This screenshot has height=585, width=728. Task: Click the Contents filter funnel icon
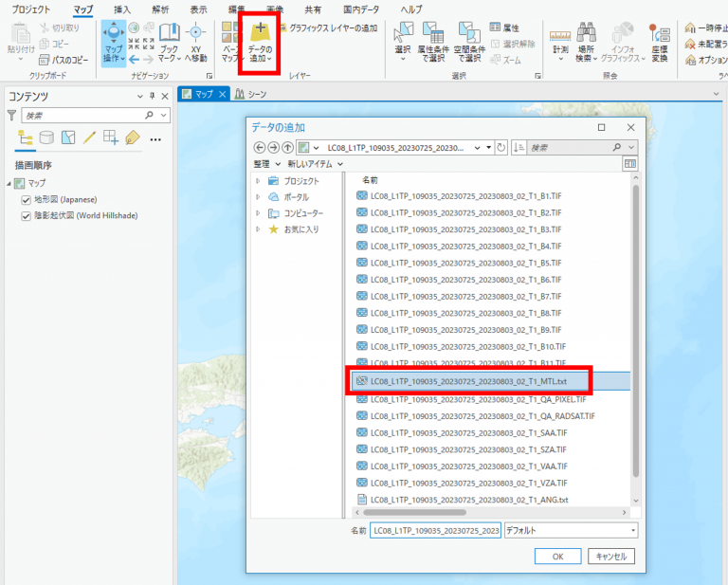pyautogui.click(x=12, y=115)
